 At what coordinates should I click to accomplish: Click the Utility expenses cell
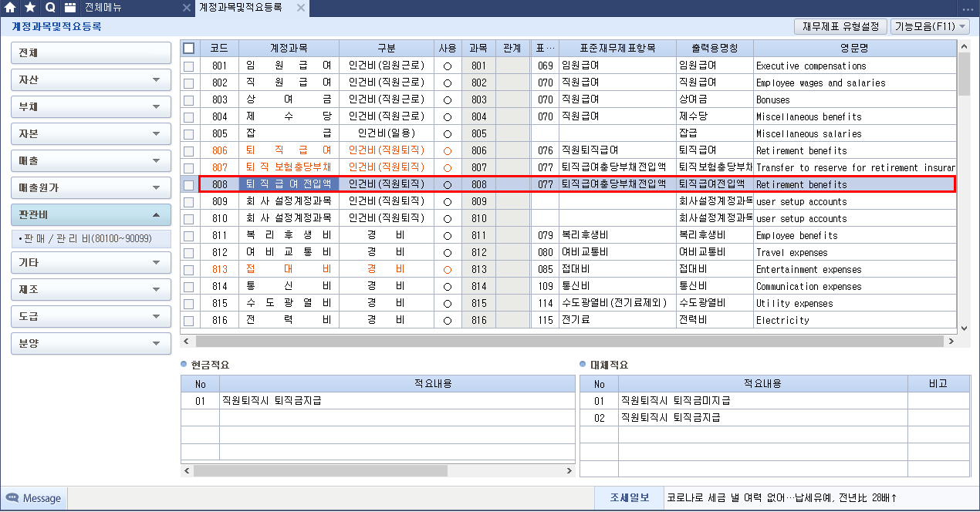point(854,304)
